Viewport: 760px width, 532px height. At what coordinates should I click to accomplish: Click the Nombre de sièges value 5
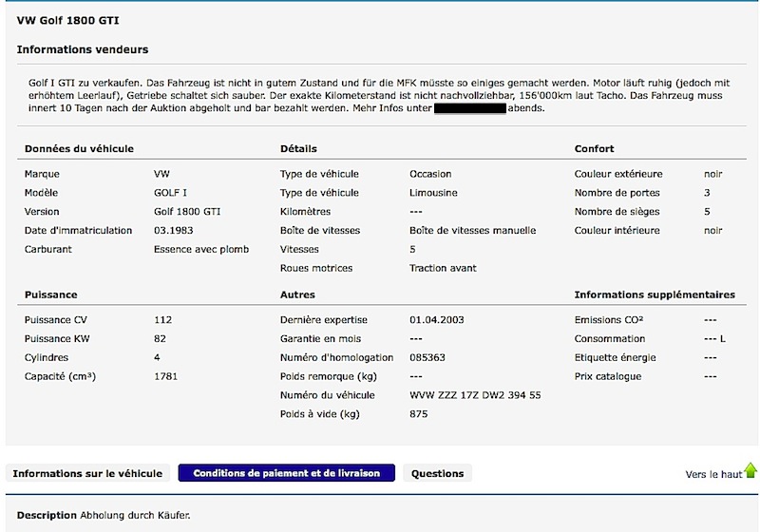click(707, 212)
